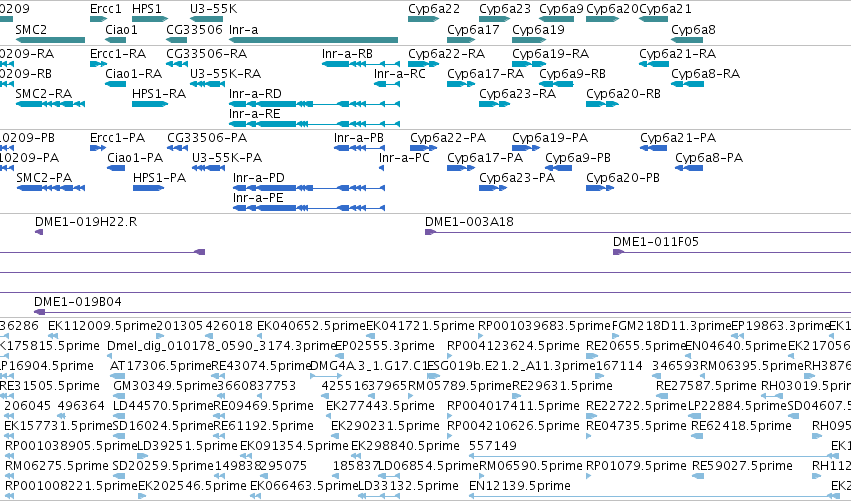The width and height of the screenshot is (851, 501).
Task: Select the Cyp6a8 gene feature
Action: click(687, 40)
